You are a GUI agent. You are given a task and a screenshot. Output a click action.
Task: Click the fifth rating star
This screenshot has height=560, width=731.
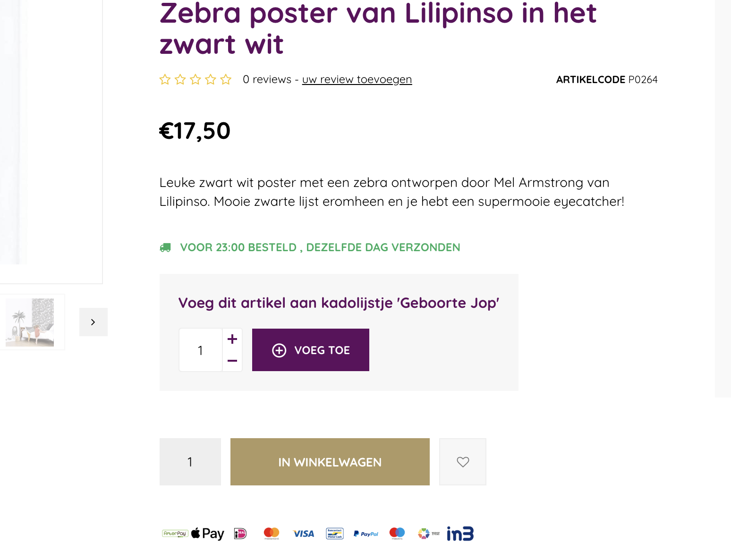pyautogui.click(x=226, y=79)
